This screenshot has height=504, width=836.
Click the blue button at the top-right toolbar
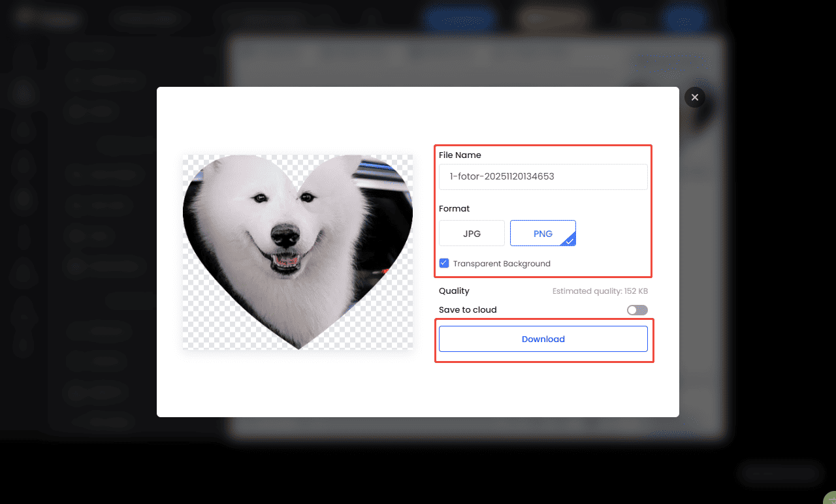[x=684, y=18]
